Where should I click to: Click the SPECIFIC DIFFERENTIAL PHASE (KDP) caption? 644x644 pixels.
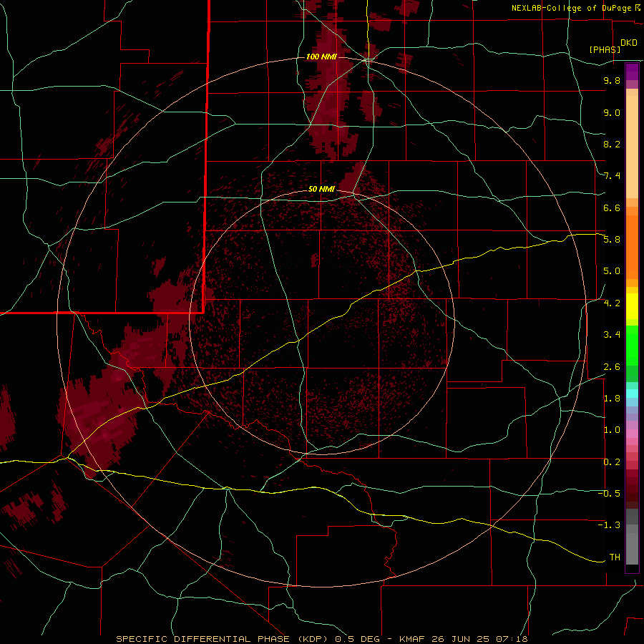click(x=223, y=639)
